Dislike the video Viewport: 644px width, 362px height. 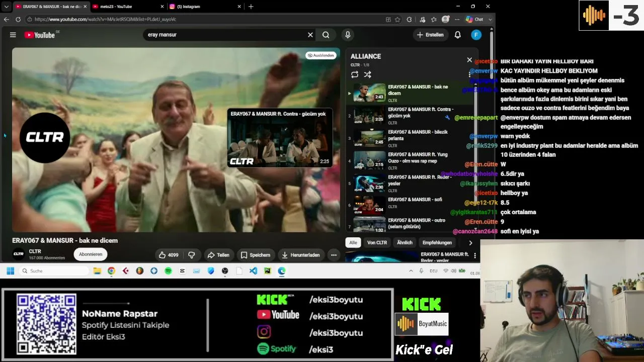tap(192, 255)
